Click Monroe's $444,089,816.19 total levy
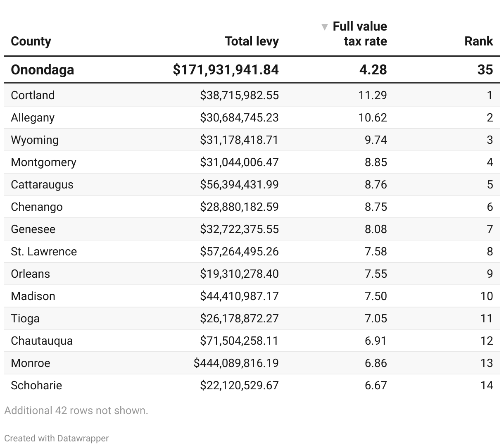Image resolution: width=504 pixels, height=448 pixels. click(x=236, y=363)
